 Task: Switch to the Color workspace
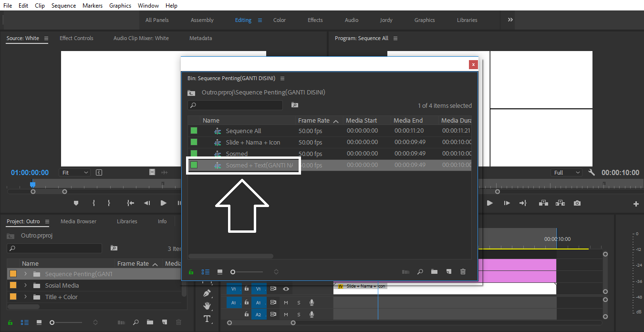point(280,20)
